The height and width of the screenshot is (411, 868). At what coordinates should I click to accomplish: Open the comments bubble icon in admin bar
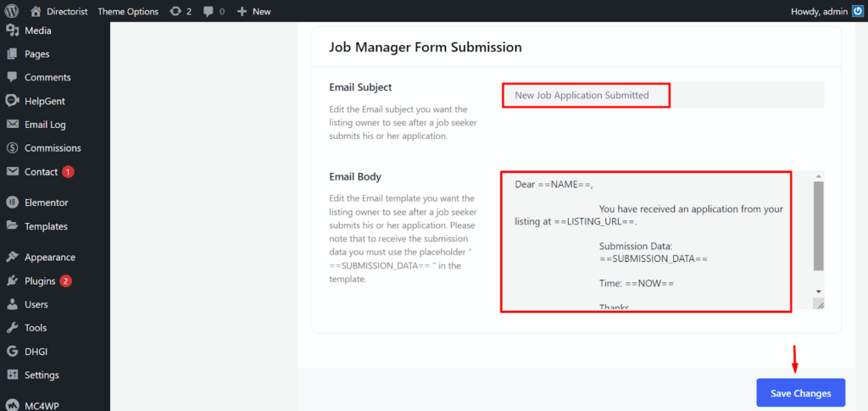click(x=209, y=12)
